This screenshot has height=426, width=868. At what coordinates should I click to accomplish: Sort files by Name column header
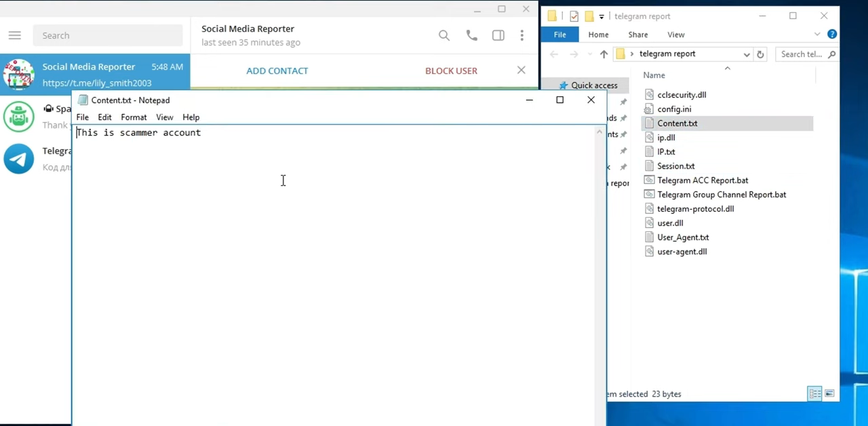(654, 75)
